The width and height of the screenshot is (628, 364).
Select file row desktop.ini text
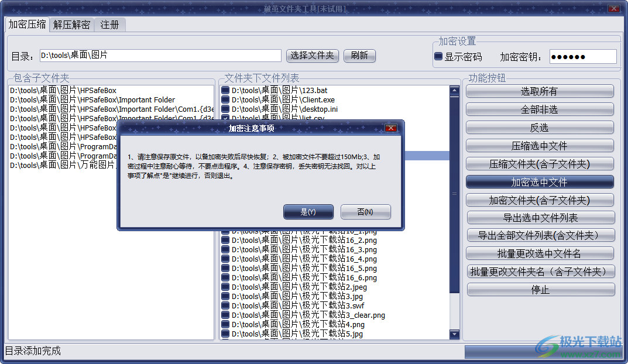coord(285,109)
